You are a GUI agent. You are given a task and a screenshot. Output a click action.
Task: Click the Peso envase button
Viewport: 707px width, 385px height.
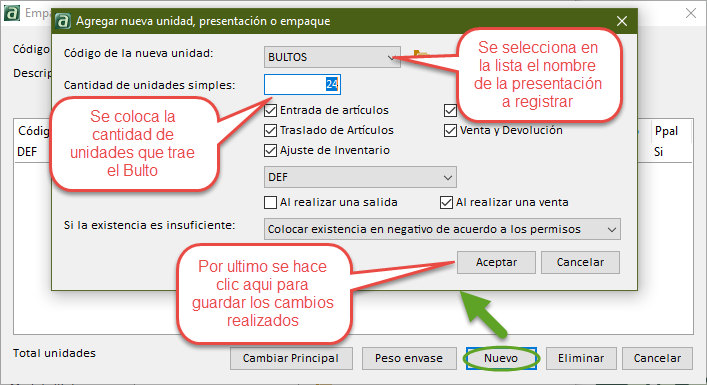pyautogui.click(x=409, y=358)
